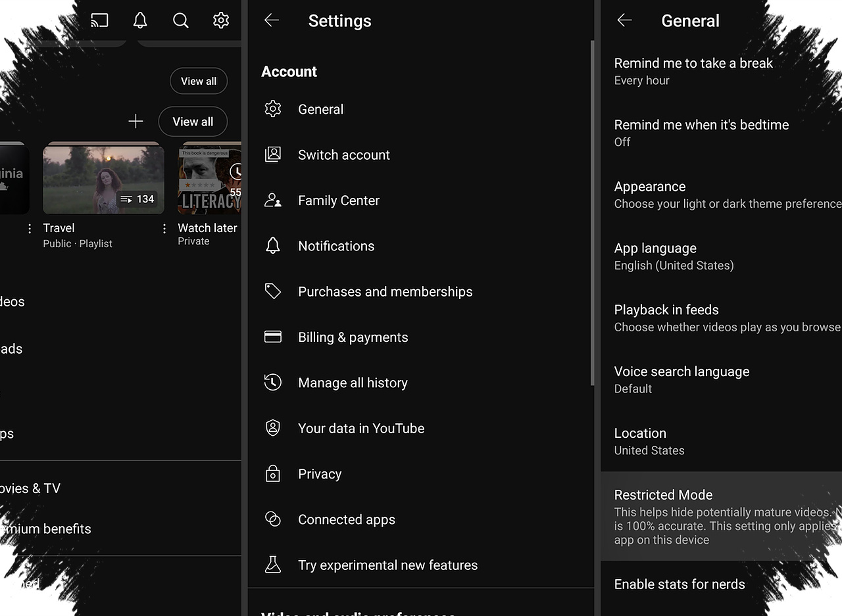Screen dimensions: 842x616
Task: Tap the Cast icon in YouTube header
Action: (x=99, y=20)
